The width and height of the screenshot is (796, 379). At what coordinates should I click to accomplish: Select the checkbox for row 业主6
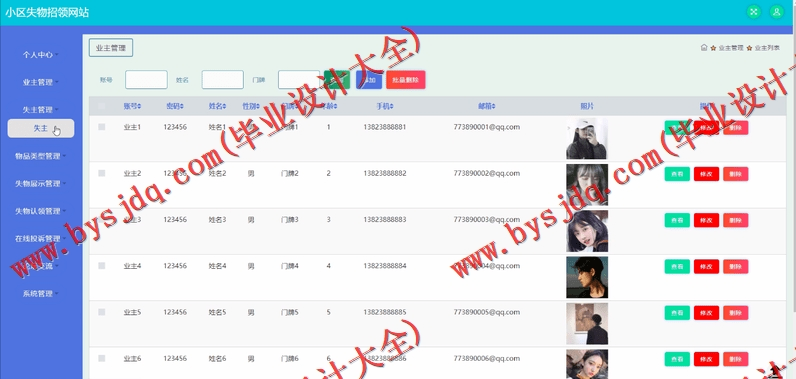[102, 358]
